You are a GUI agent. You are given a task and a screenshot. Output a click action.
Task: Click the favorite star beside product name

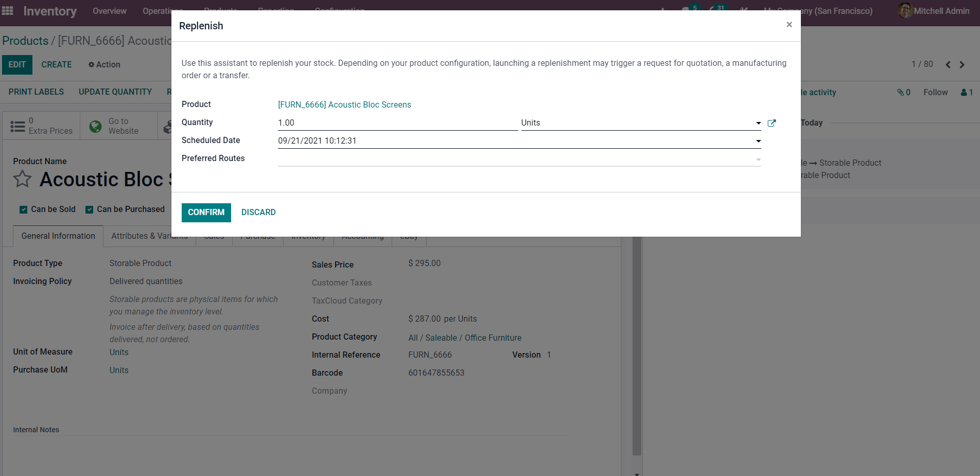[22, 179]
